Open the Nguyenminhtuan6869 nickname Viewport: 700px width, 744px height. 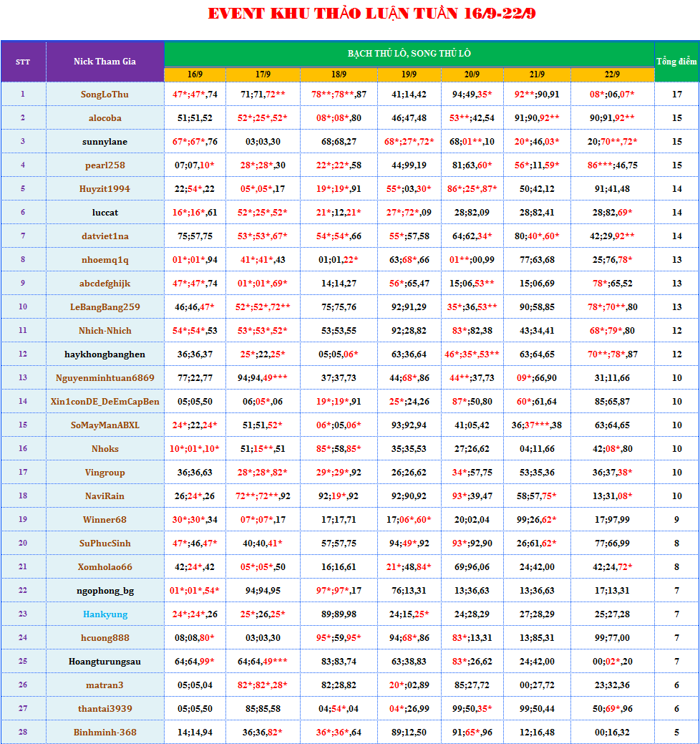click(x=104, y=377)
